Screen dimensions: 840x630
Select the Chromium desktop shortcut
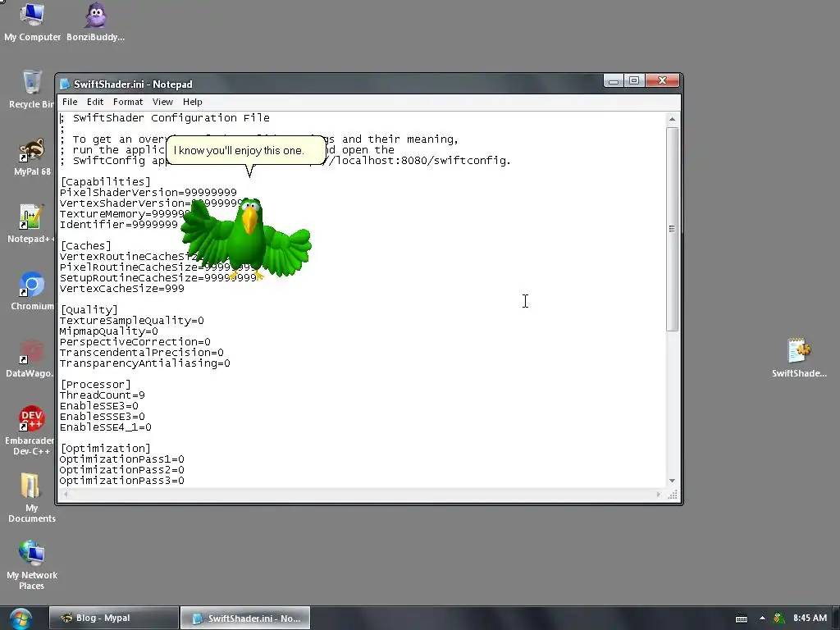32,291
